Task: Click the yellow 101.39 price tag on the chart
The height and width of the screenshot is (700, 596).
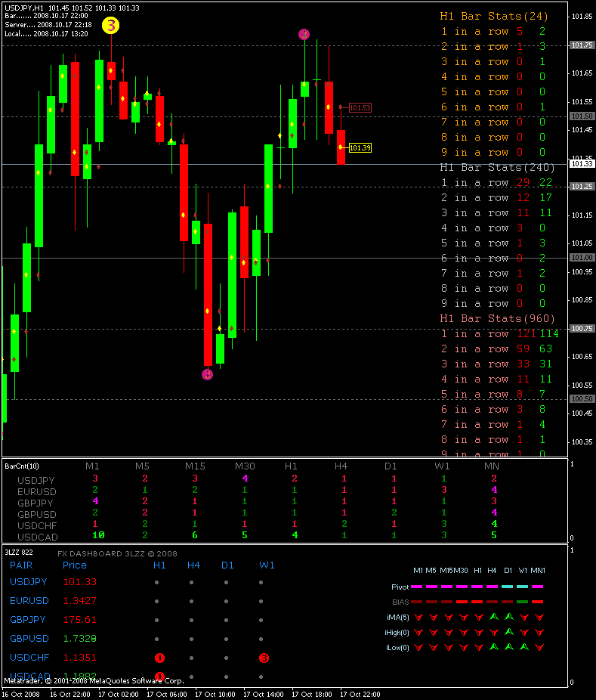Action: tap(360, 147)
